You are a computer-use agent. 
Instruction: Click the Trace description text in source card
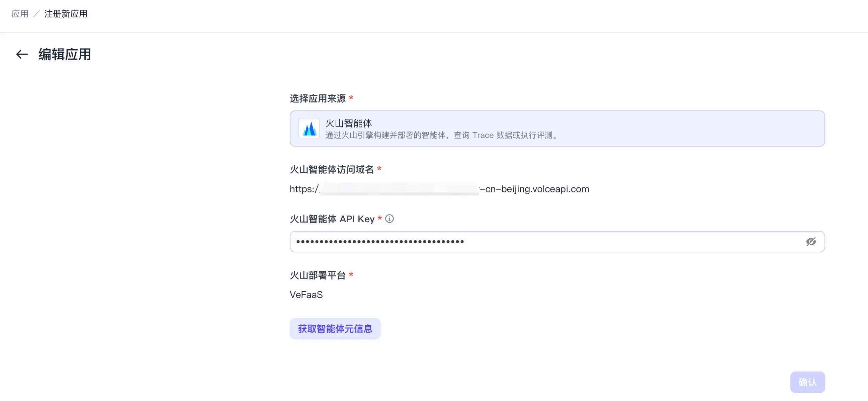442,135
